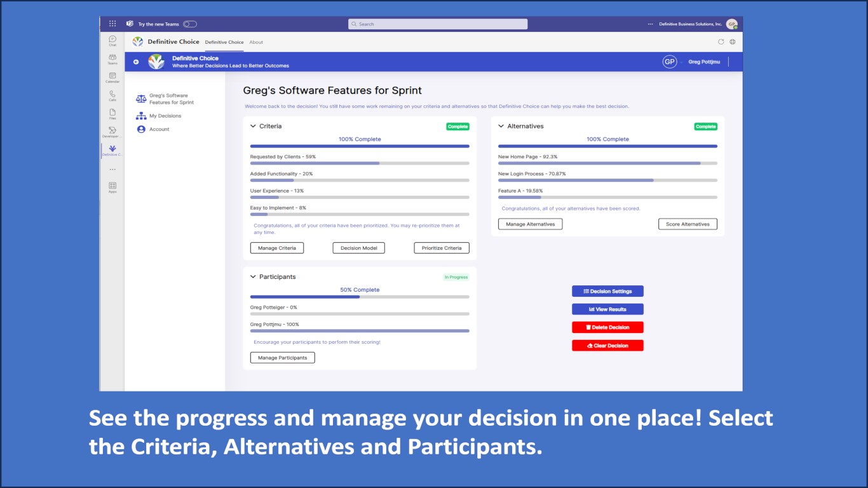Click the Alternatives Complete badge

click(705, 126)
